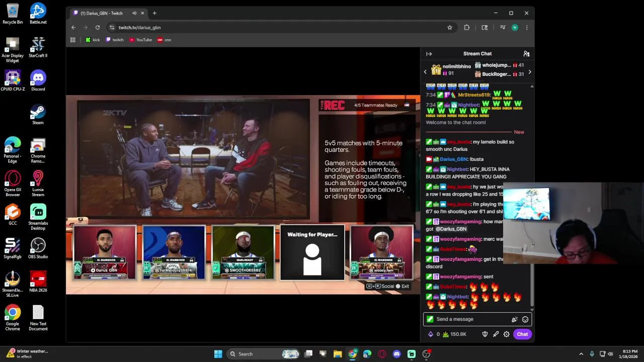This screenshot has height=362, width=644.
Task: Click the chat identity badge in message box
Action: (x=430, y=319)
